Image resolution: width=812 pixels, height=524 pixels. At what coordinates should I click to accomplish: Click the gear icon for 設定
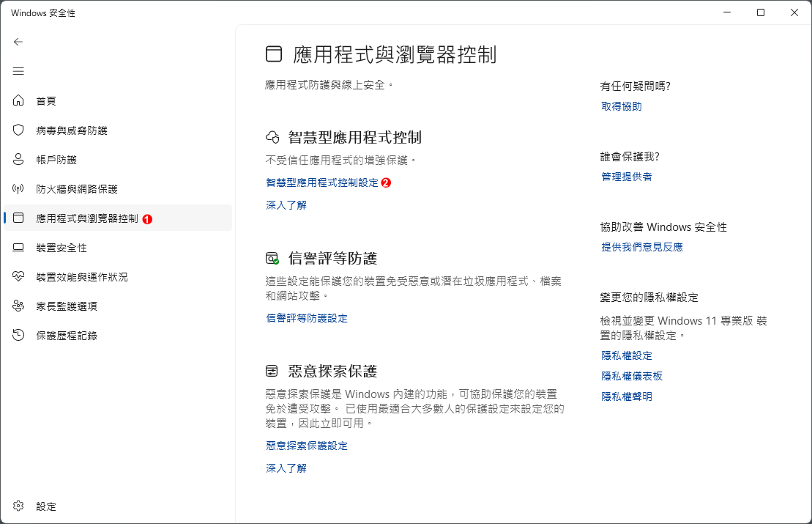point(18,506)
